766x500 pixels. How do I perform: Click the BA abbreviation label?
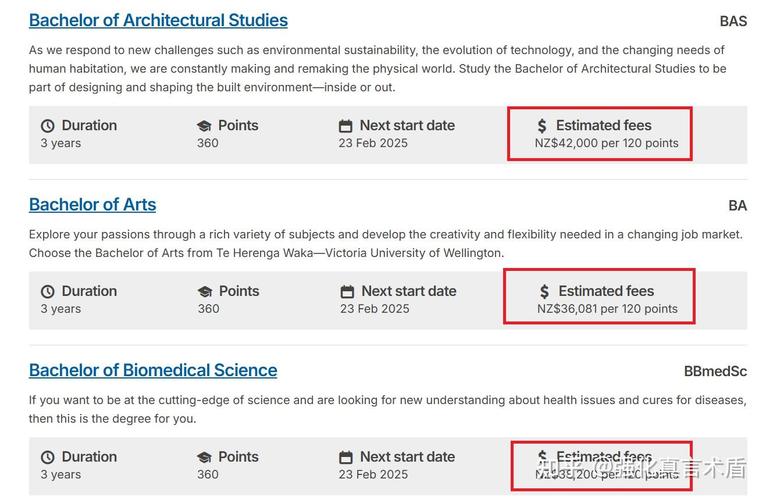click(738, 206)
